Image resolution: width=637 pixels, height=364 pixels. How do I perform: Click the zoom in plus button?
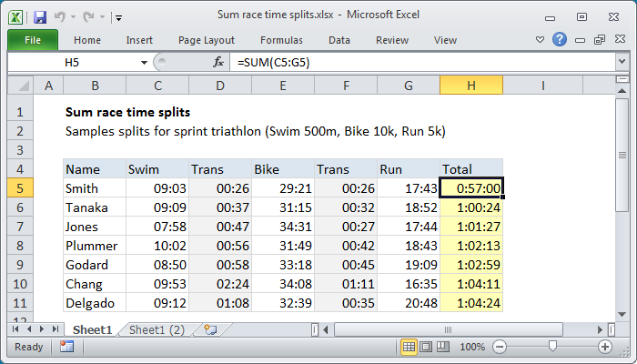[604, 347]
